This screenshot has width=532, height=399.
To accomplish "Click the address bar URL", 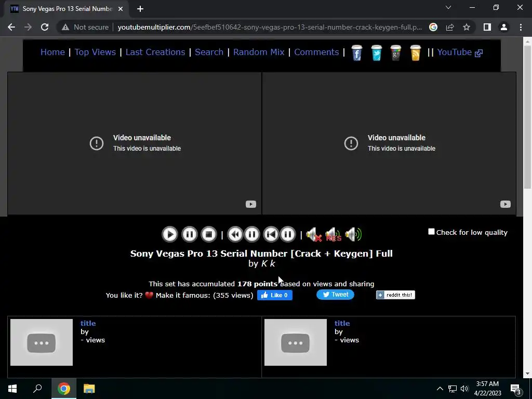I will pos(270,27).
